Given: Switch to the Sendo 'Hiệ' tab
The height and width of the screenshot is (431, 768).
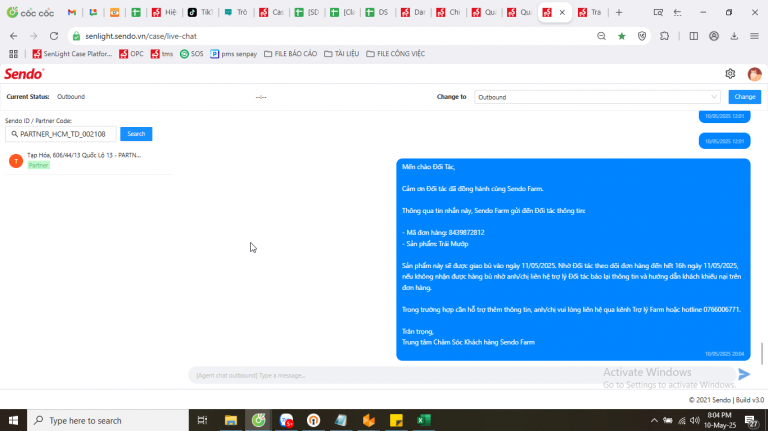Looking at the screenshot, I should pos(164,12).
